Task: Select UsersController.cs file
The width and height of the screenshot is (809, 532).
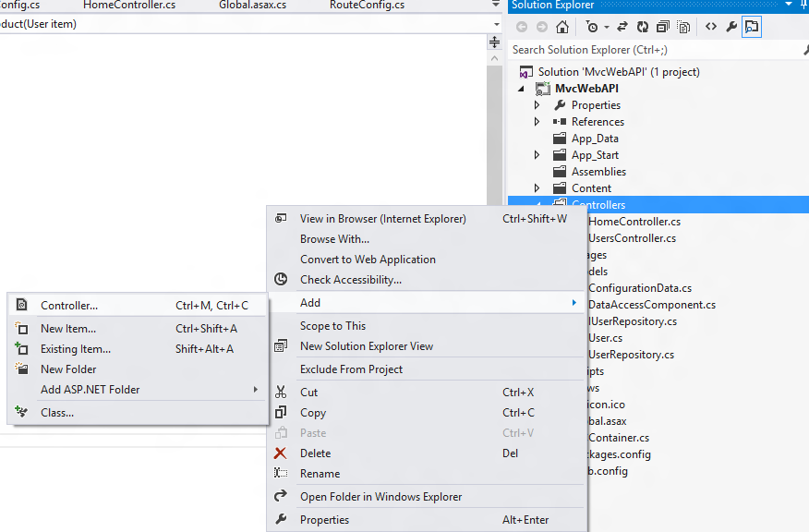Action: [632, 238]
